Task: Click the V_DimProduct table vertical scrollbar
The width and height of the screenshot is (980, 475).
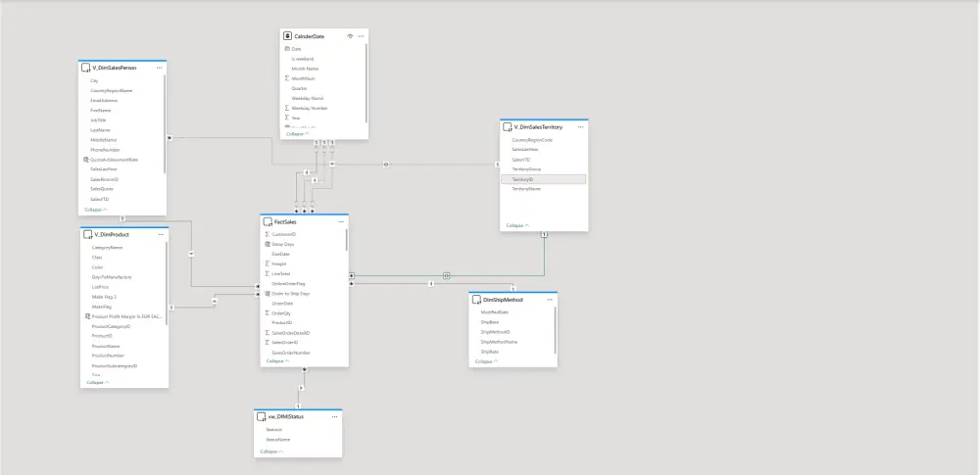Action: pyautogui.click(x=167, y=282)
